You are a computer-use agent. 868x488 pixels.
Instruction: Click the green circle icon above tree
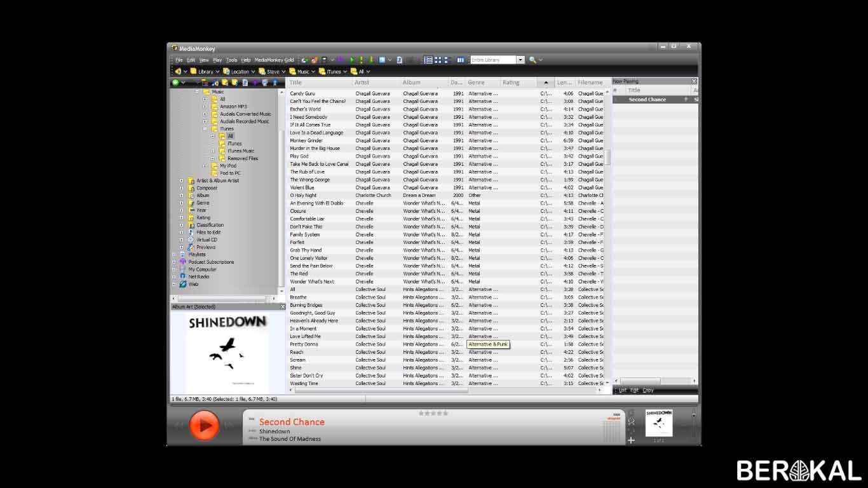point(175,83)
